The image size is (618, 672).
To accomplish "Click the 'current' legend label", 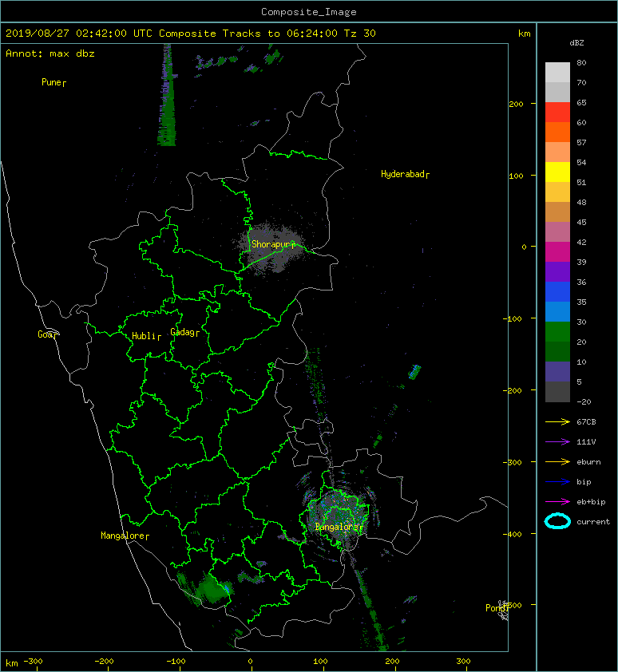I will click(x=593, y=522).
